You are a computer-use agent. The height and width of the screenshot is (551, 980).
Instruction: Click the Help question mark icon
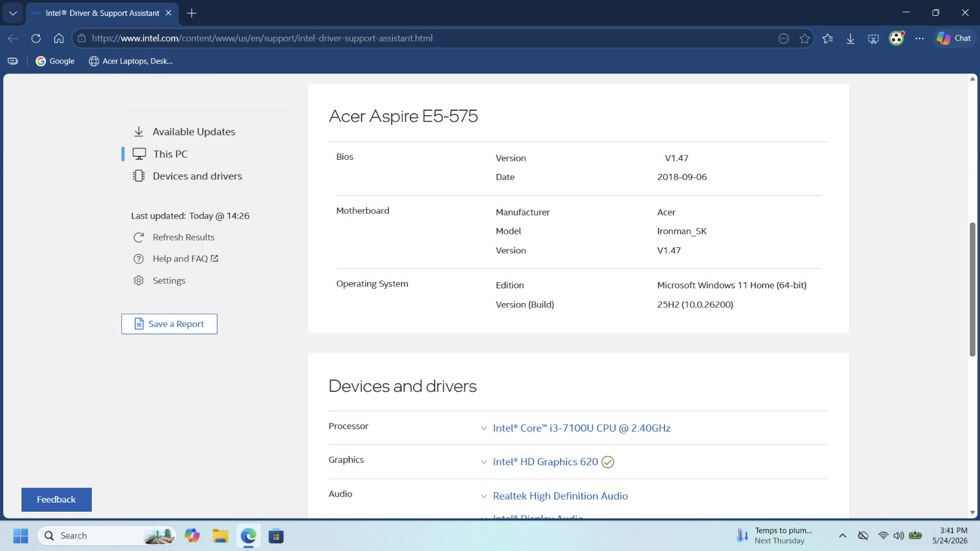139,259
